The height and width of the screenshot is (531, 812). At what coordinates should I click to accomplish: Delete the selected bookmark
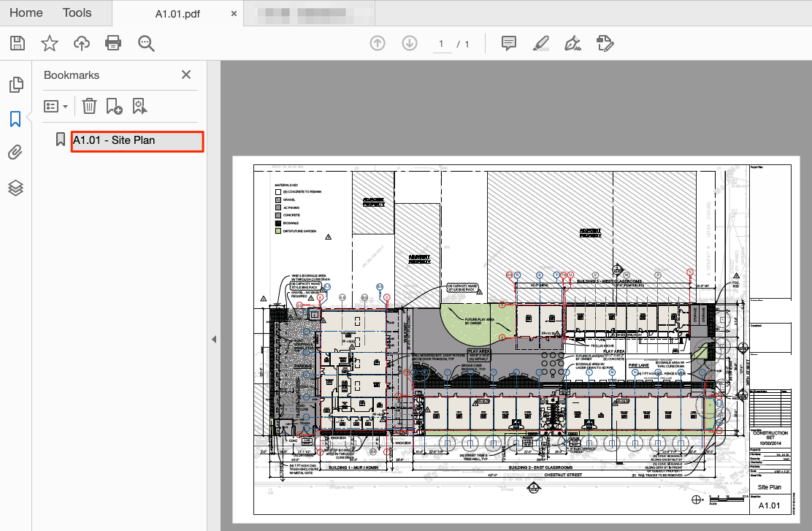(89, 106)
